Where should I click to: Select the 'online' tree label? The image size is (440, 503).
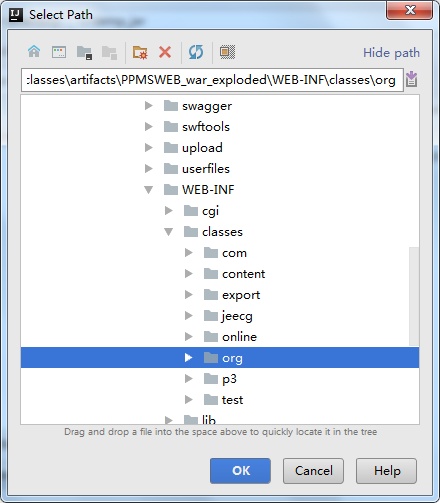tap(239, 337)
